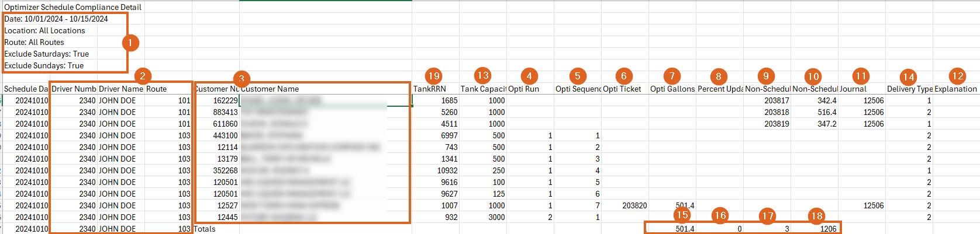Select the TankRRN cell 9616

pos(436,182)
